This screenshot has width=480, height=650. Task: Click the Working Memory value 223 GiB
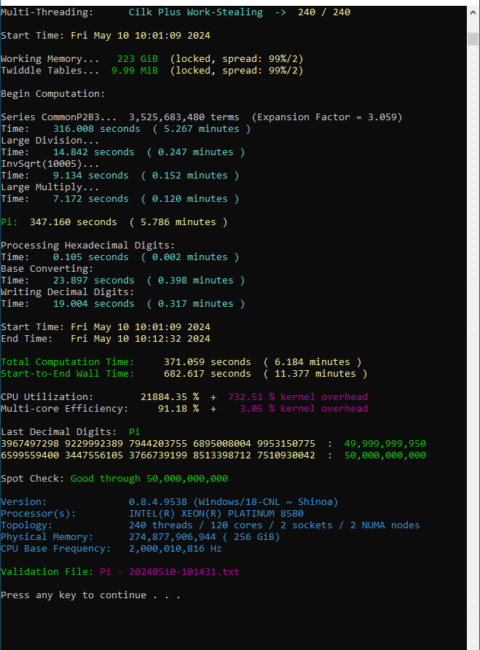(138, 59)
